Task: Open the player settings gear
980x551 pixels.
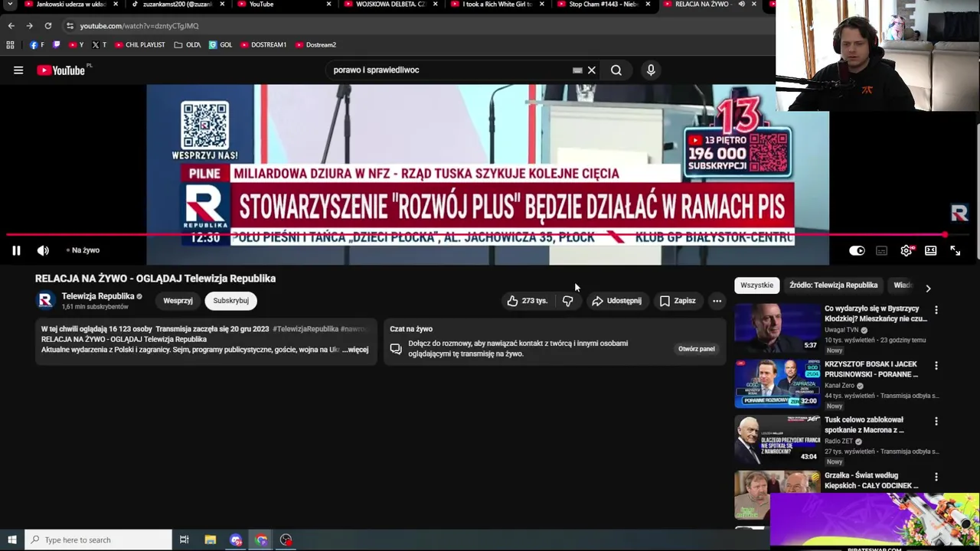Action: click(x=906, y=250)
